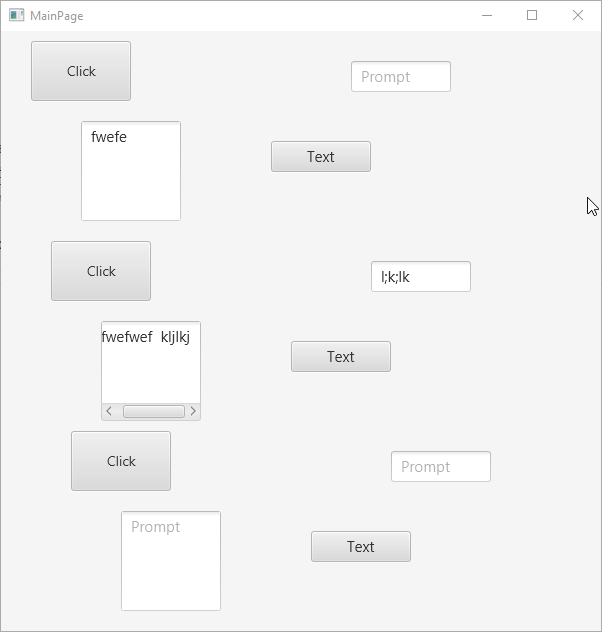
Task: Click the Text button beside the empty Prompt text area
Action: coord(360,546)
